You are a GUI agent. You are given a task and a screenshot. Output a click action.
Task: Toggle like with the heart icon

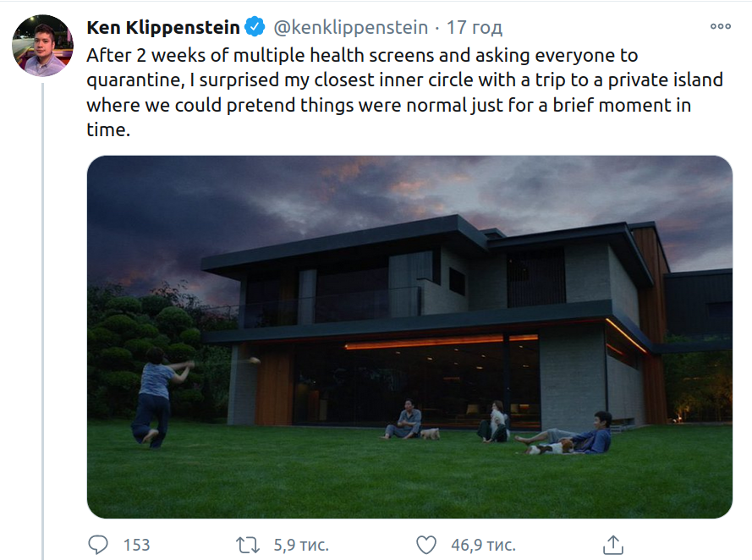(x=427, y=544)
